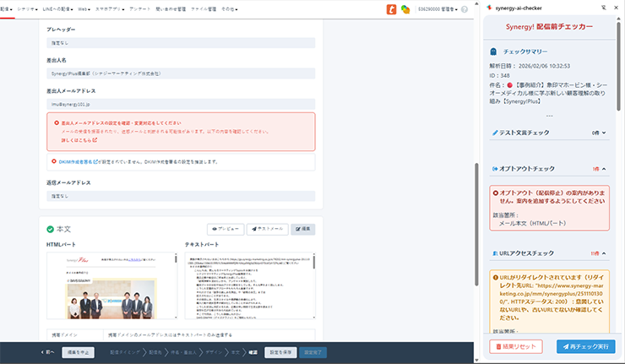Click the テストメール button
The width and height of the screenshot is (625, 364).
point(268,229)
